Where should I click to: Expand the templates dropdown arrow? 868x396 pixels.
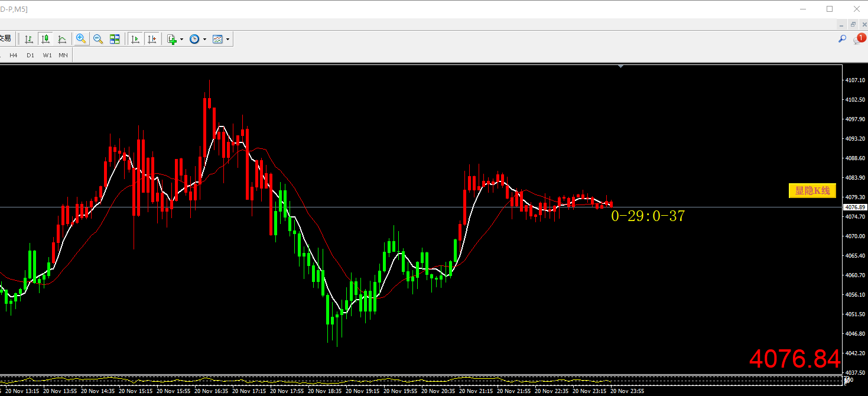[227, 40]
